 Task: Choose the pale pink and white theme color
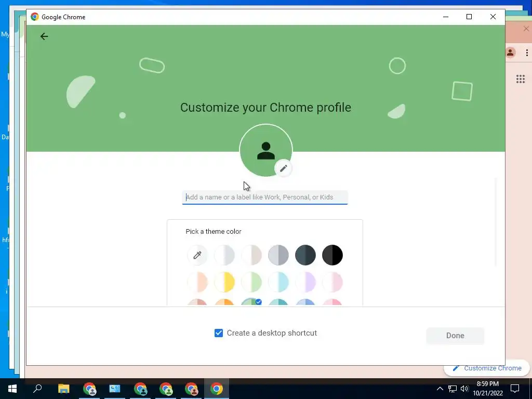[x=332, y=282]
